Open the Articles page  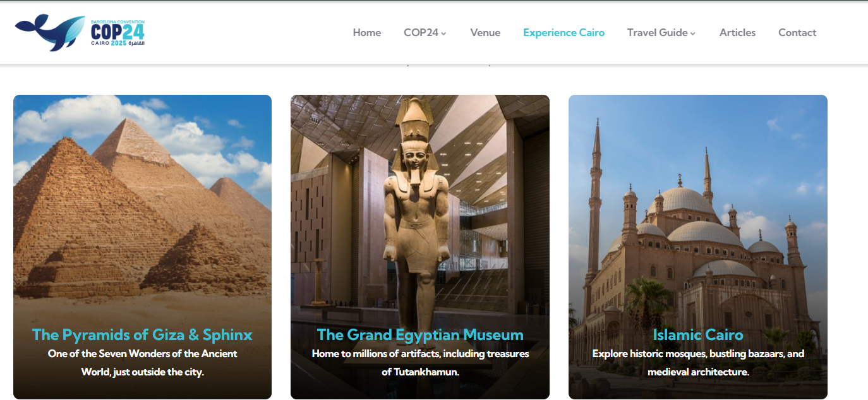(x=737, y=33)
